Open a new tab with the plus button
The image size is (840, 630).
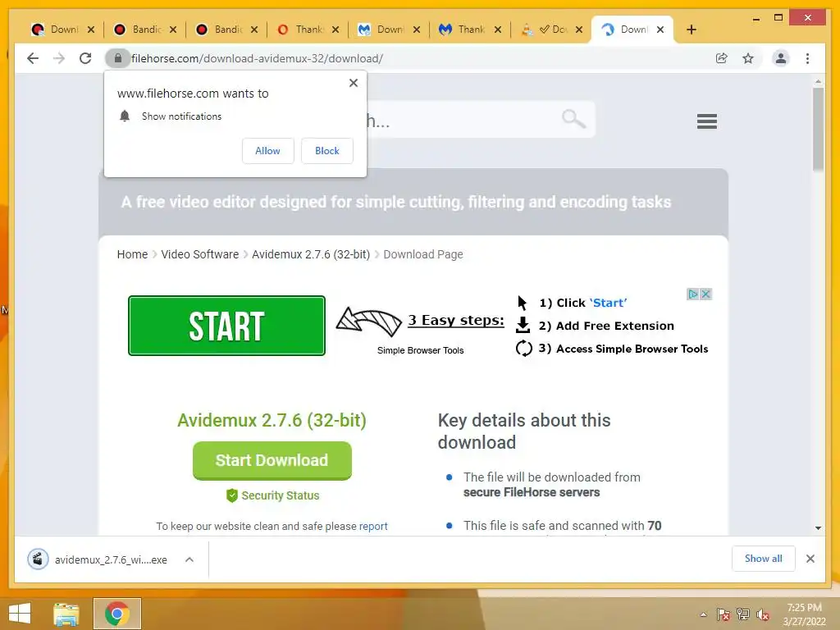691,30
